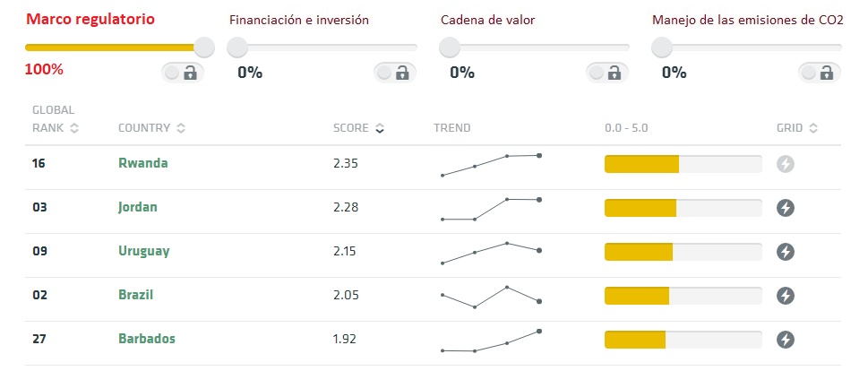The height and width of the screenshot is (371, 868).
Task: Click the grid lightning icon for Jordan
Action: 786,208
